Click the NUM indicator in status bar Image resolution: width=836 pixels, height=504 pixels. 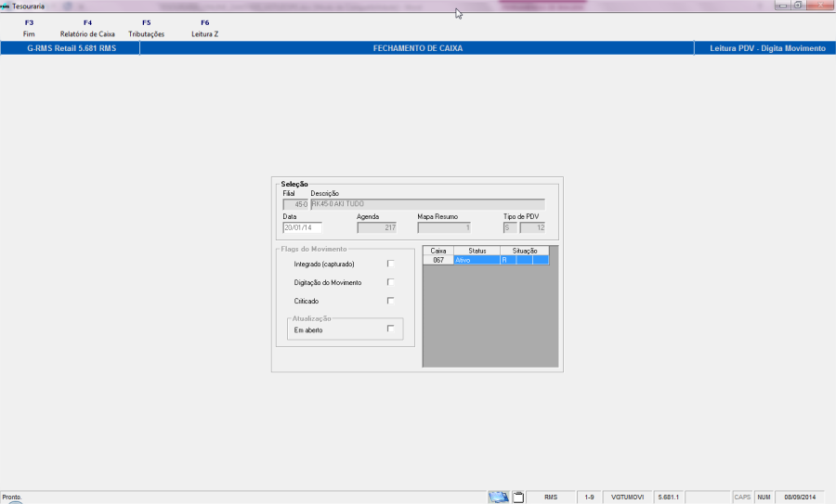[x=764, y=498]
